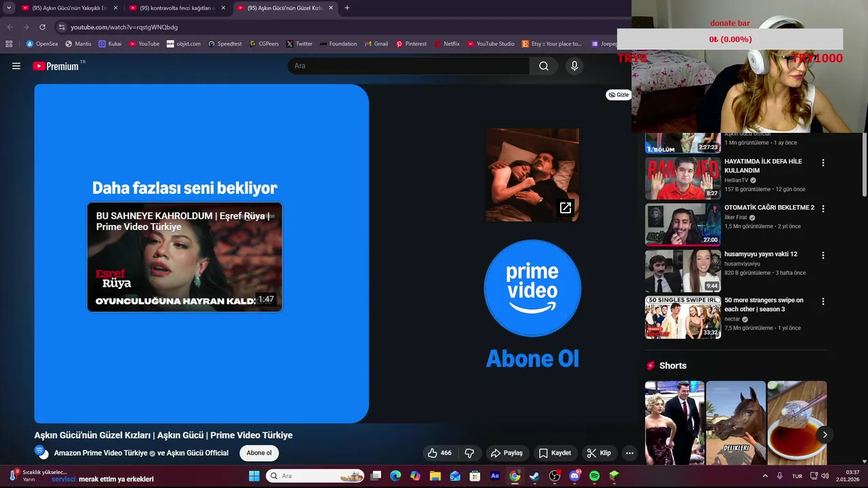Open Spotify from taskbar

pos(595,476)
